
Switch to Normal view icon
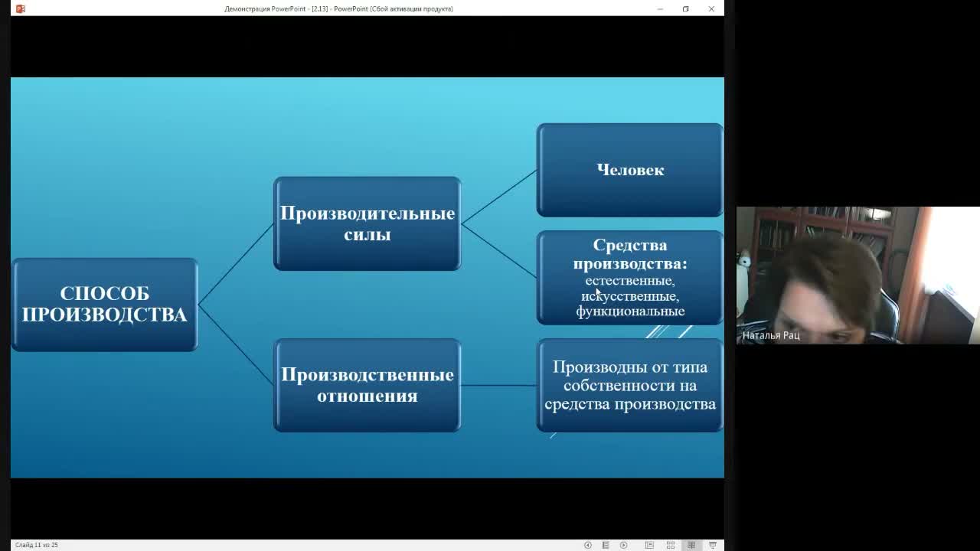[649, 545]
